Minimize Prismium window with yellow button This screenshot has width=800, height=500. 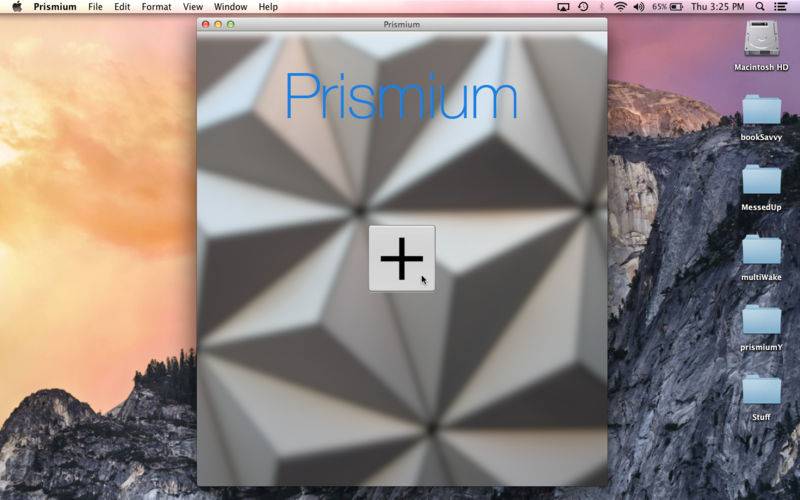tap(218, 24)
